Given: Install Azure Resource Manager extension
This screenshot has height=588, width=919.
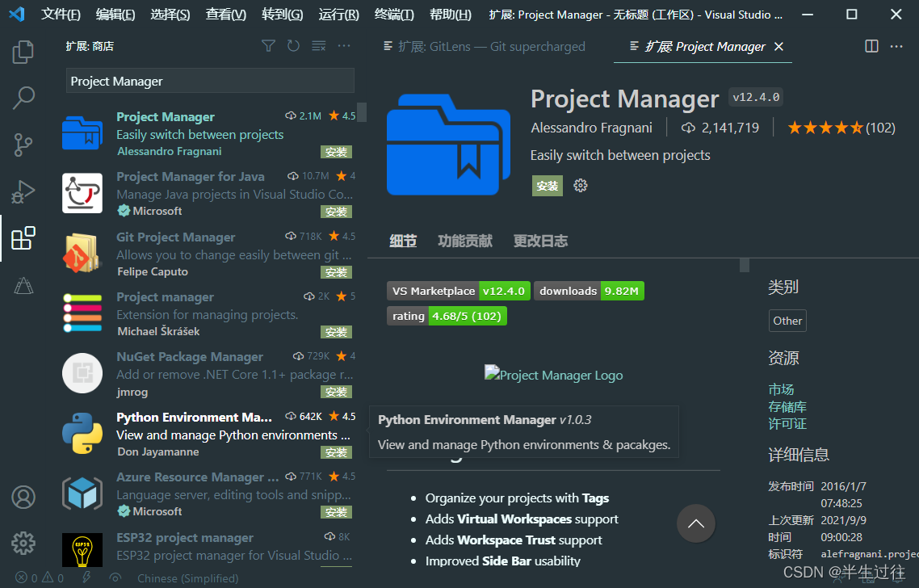Looking at the screenshot, I should [336, 512].
